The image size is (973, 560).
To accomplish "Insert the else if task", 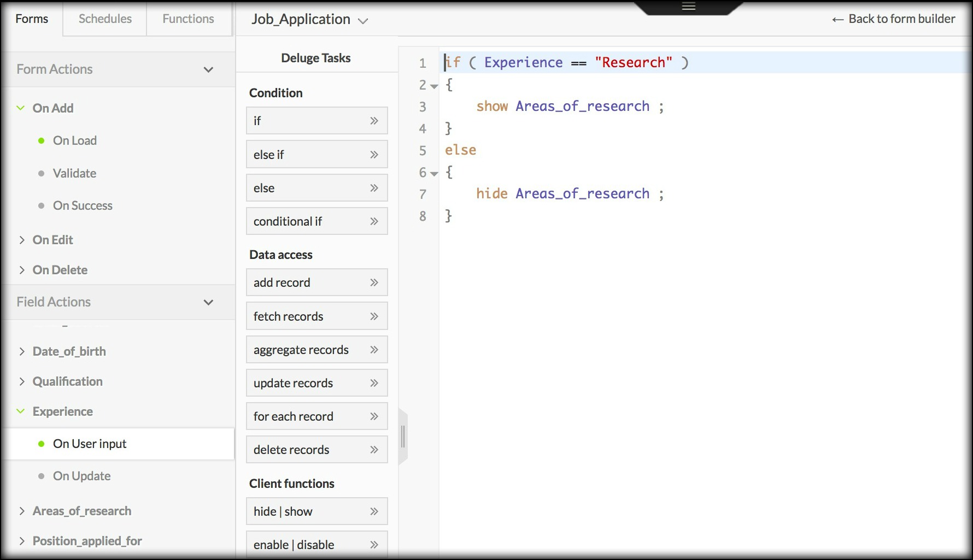I will click(x=316, y=155).
